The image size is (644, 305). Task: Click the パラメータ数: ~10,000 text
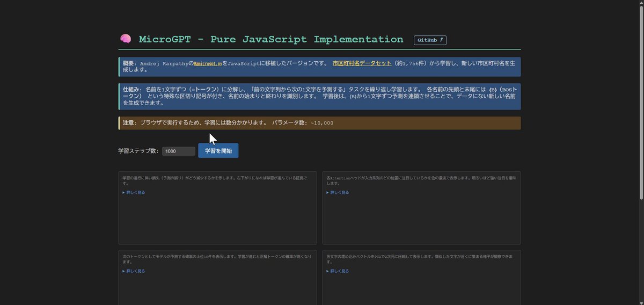pos(303,123)
